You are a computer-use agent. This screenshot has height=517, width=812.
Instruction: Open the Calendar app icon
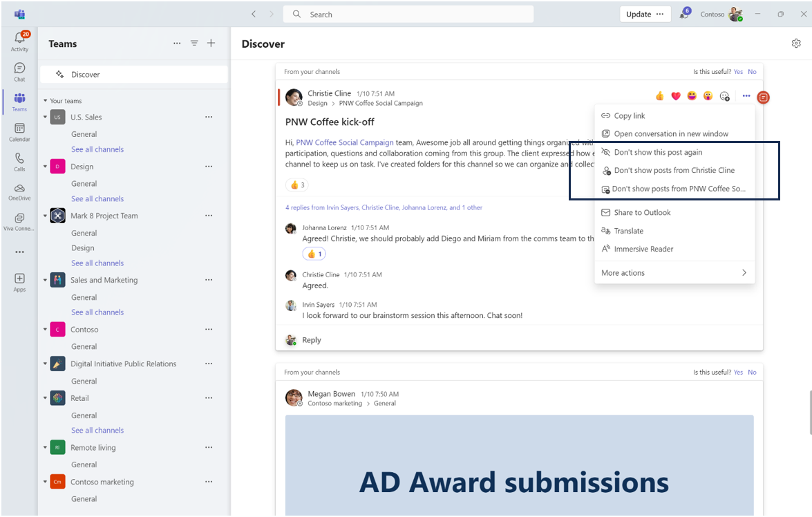(x=19, y=132)
